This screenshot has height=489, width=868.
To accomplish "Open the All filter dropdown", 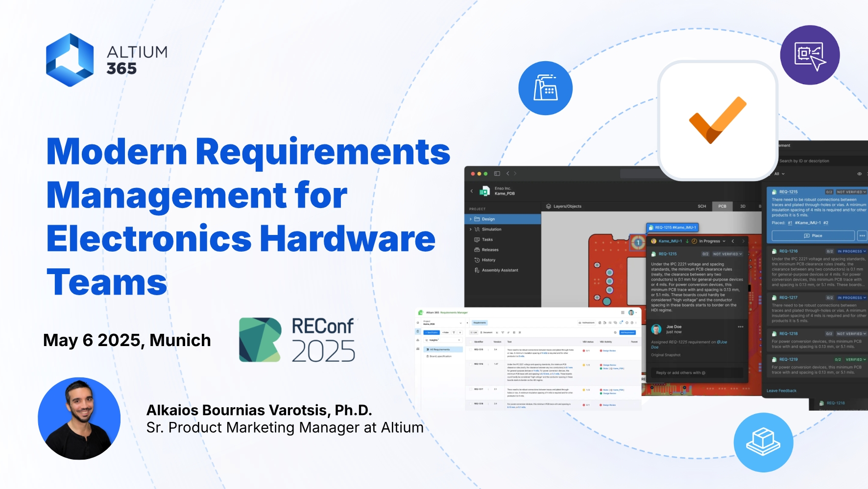I will click(779, 174).
